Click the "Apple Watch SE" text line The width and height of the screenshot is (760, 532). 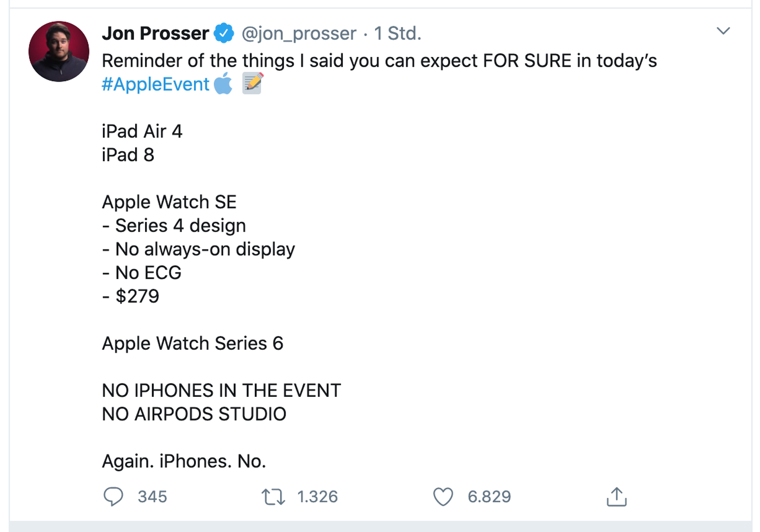[169, 202]
